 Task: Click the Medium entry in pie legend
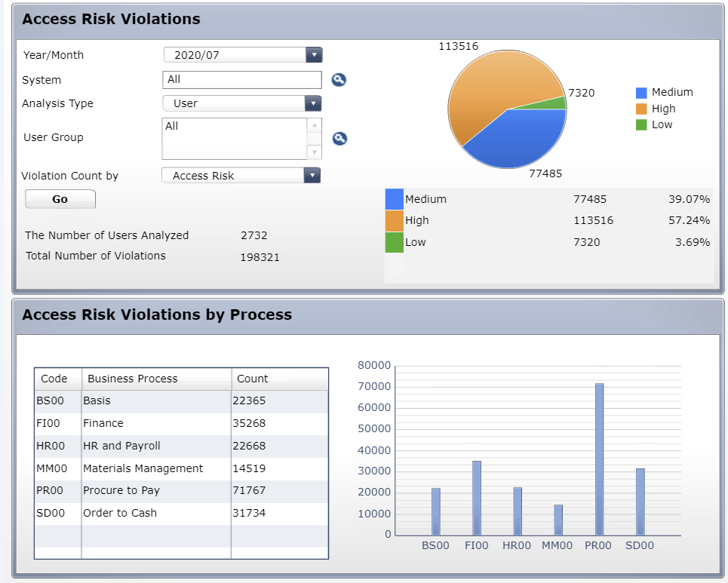(665, 92)
